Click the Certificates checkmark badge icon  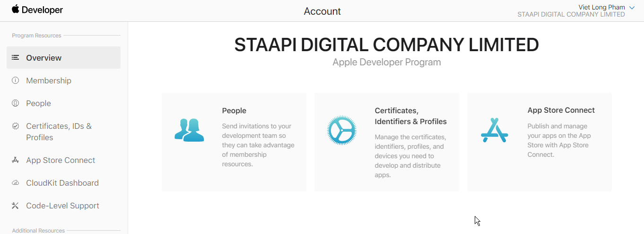(16, 126)
